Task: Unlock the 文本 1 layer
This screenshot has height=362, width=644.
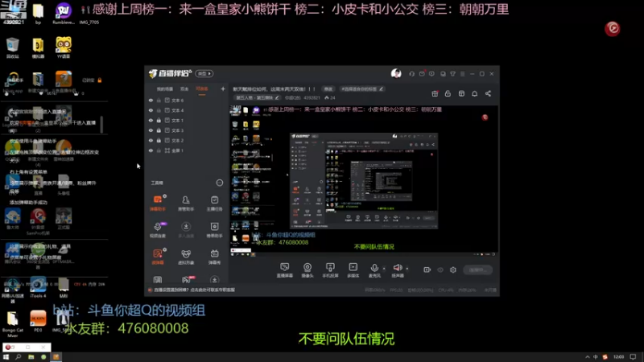Action: click(159, 120)
